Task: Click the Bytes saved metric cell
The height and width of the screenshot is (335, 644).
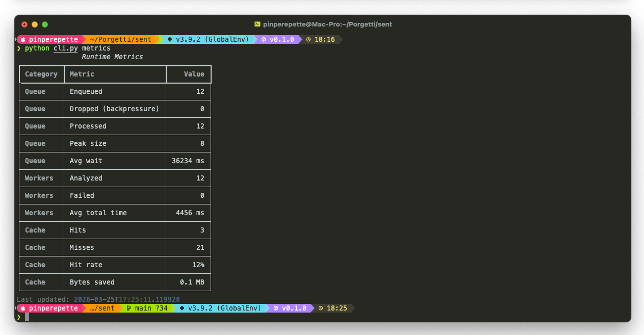Action: 92,282
